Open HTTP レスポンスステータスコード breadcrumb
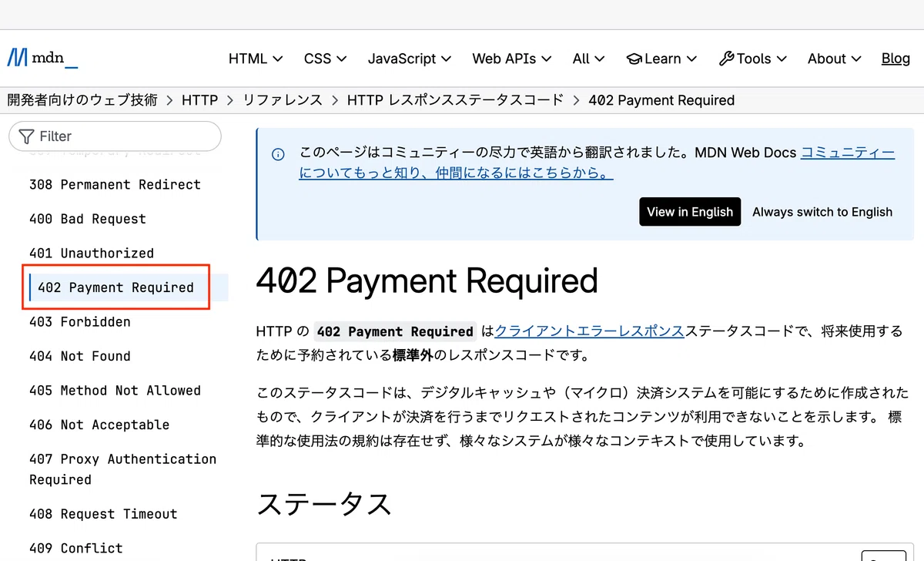 click(455, 100)
